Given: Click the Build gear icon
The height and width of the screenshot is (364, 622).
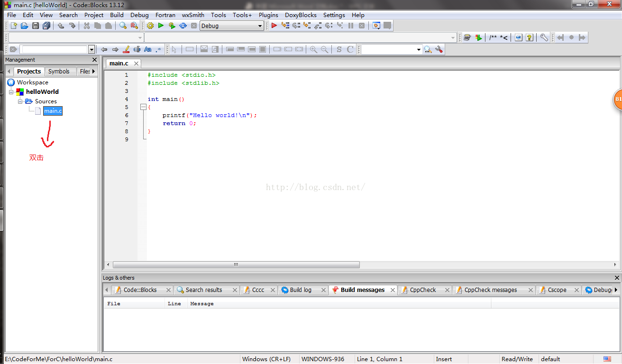Looking at the screenshot, I should (150, 26).
